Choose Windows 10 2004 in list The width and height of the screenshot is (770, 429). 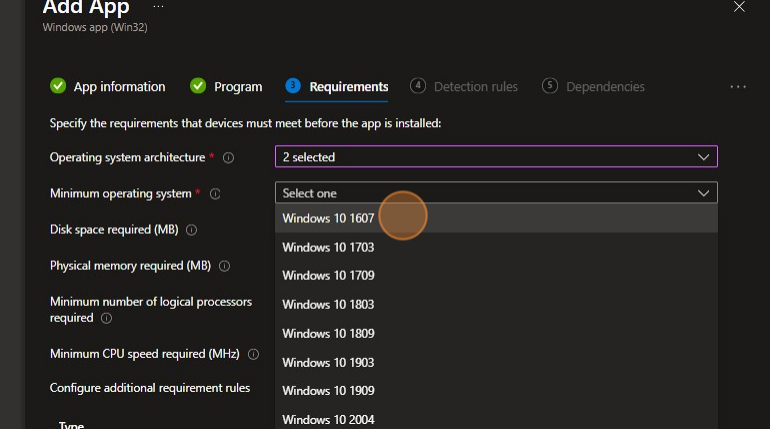pyautogui.click(x=328, y=420)
